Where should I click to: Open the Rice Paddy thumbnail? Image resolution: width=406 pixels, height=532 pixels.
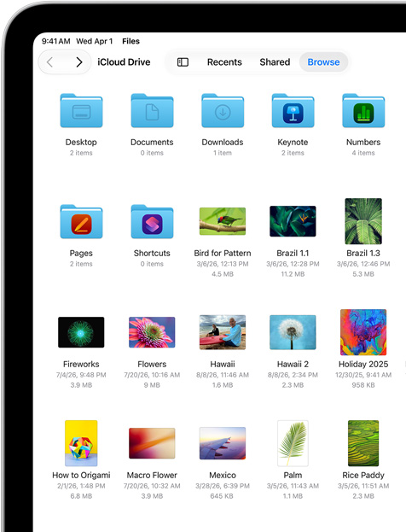coord(363,443)
